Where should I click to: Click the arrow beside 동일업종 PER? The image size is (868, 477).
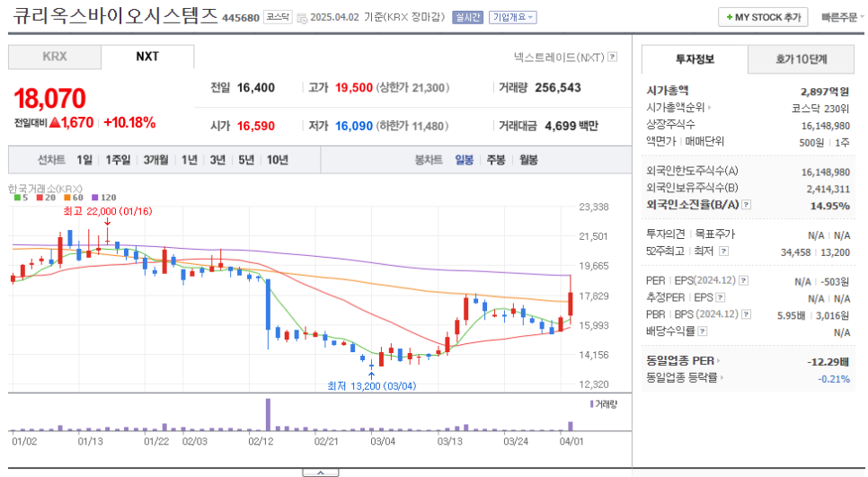click(719, 361)
